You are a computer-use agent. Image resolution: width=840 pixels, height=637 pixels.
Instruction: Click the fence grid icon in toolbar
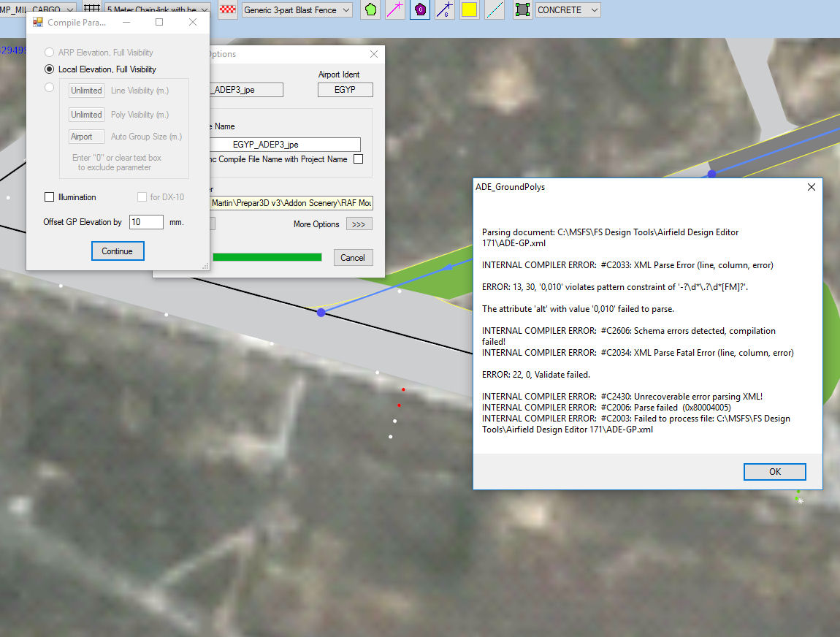[x=92, y=9]
